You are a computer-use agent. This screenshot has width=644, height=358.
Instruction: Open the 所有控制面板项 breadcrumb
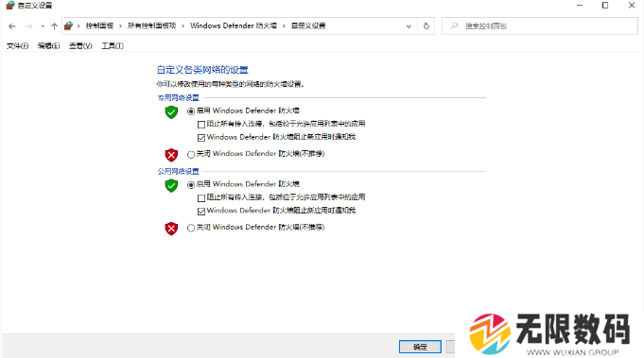[x=151, y=26]
